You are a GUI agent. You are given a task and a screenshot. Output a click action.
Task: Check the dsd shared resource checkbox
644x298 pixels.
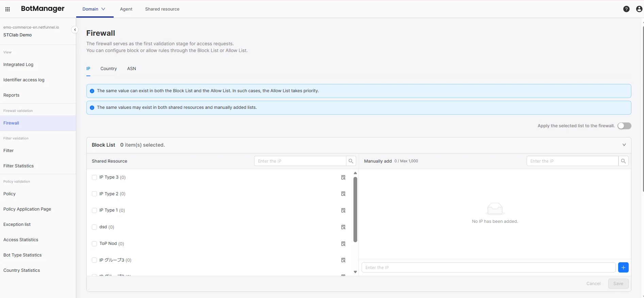[x=95, y=227]
